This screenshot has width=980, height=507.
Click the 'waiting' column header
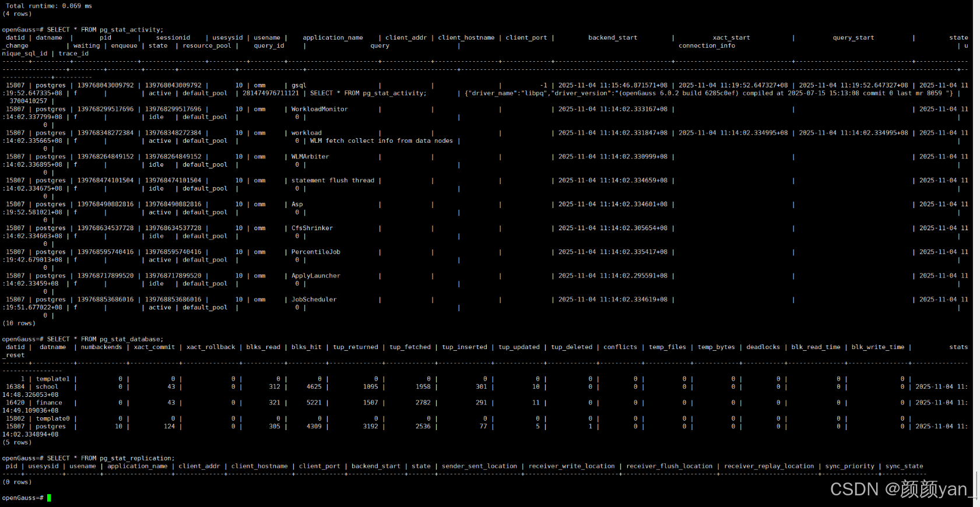(87, 45)
